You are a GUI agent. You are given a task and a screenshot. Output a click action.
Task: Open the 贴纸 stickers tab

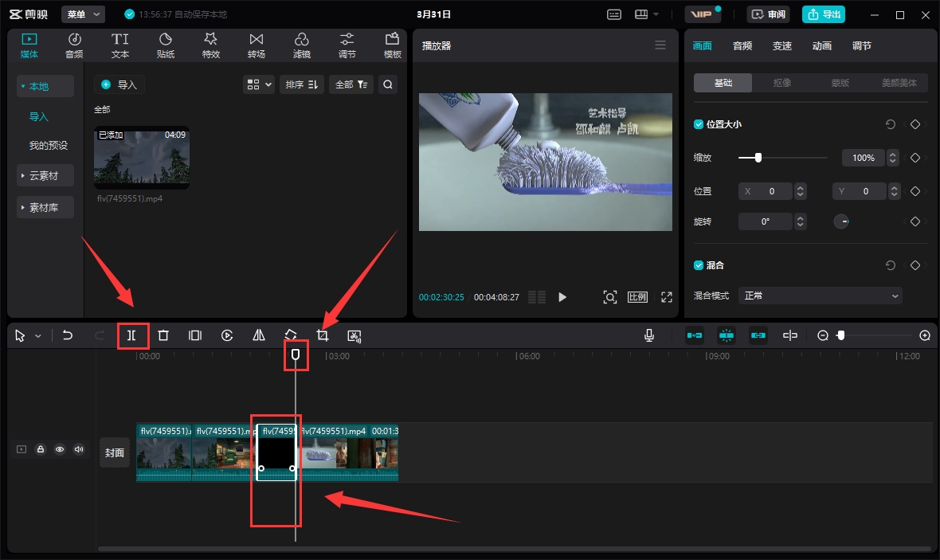[x=166, y=45]
